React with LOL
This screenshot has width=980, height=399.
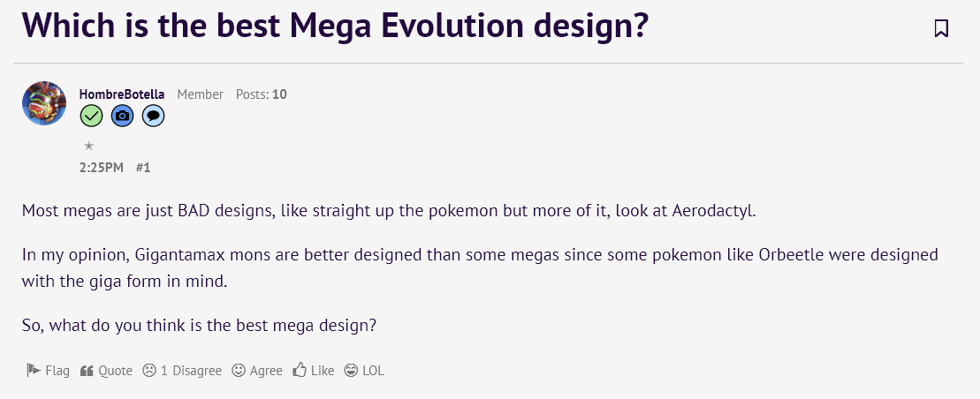point(364,371)
